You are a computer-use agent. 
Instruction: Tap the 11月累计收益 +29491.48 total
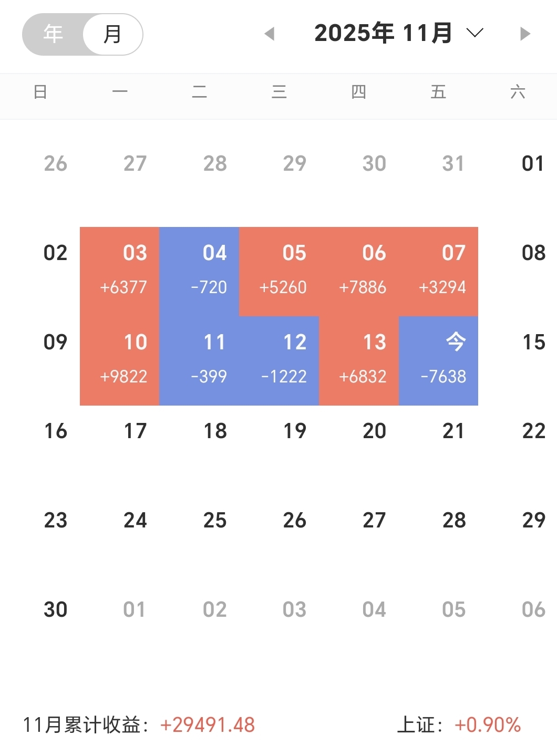tap(208, 725)
